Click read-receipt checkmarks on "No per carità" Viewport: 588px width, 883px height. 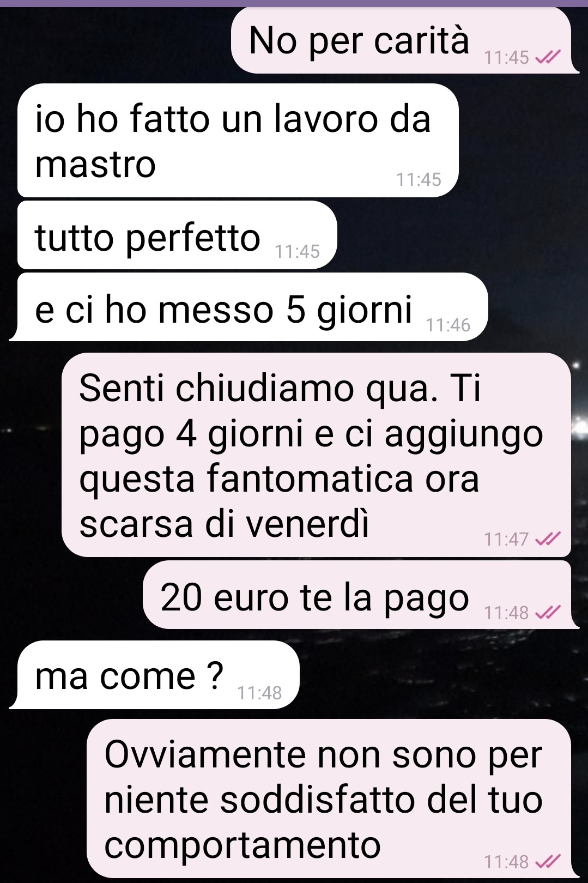click(x=548, y=57)
